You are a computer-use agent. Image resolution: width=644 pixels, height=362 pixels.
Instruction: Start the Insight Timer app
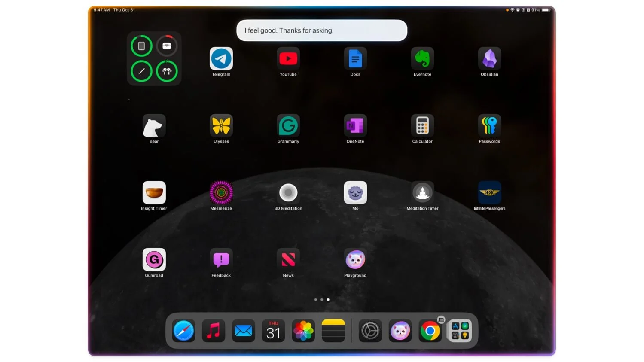tap(154, 193)
